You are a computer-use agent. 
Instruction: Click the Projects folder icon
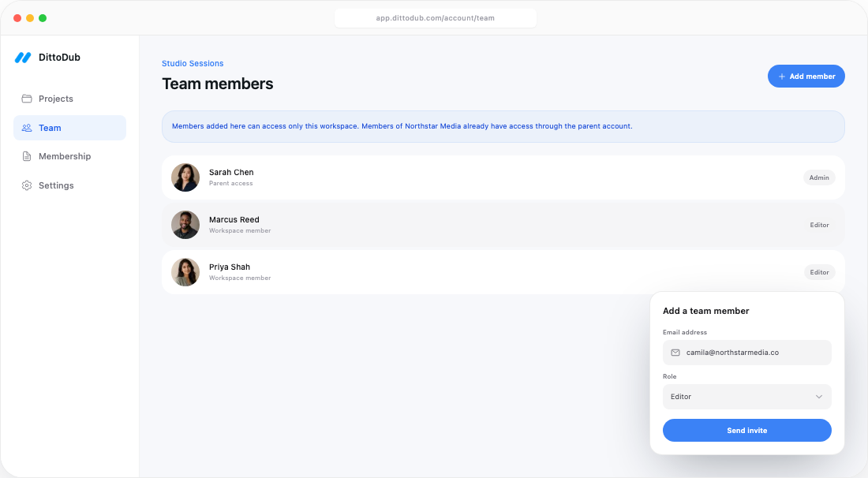(x=27, y=99)
